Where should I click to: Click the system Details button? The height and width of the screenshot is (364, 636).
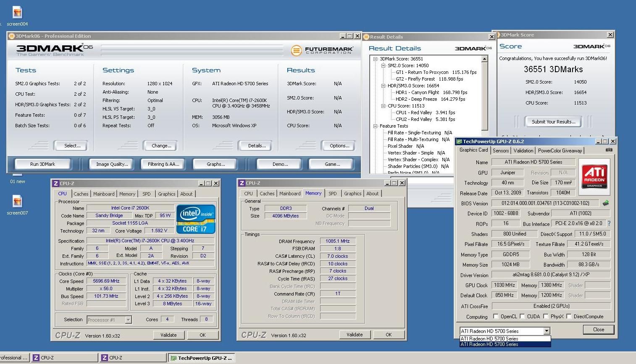[x=257, y=146]
